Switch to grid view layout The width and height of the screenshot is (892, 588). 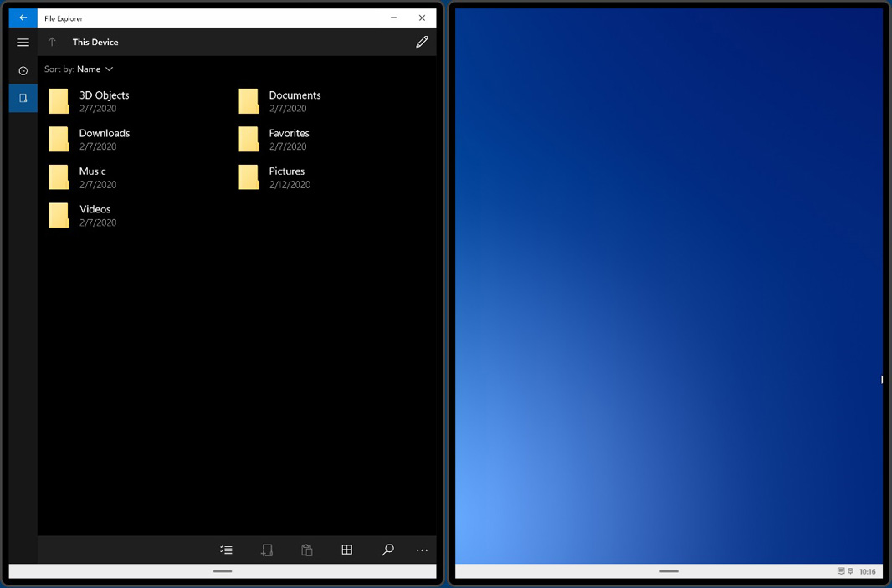346,550
